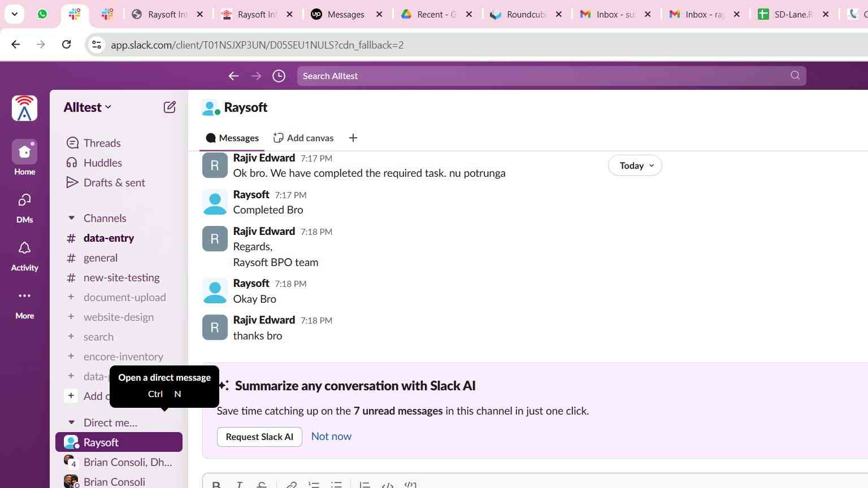Viewport: 868px width, 488px height.
Task: Click the message text "Raysoft BPO team"
Action: coord(276,262)
